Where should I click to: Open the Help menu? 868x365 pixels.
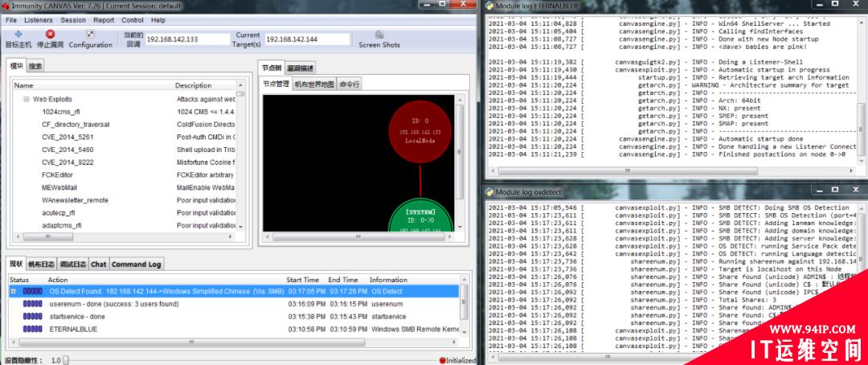pyautogui.click(x=158, y=20)
